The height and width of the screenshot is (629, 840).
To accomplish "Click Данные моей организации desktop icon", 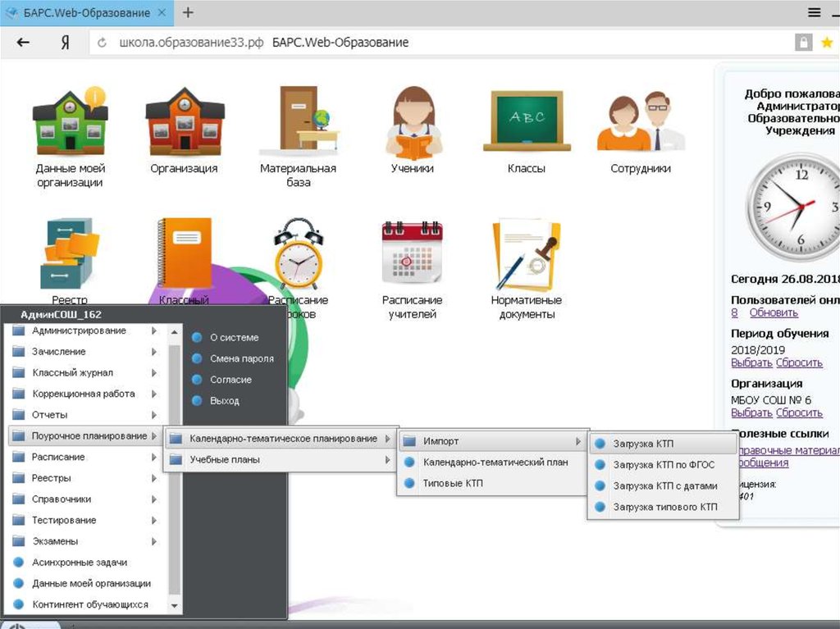I will [x=70, y=121].
